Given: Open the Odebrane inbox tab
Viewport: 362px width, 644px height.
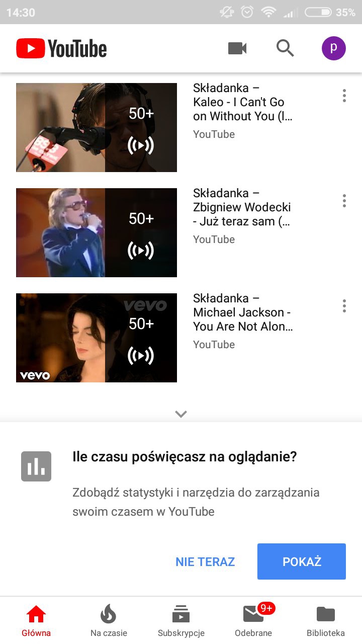Looking at the screenshot, I should pyautogui.click(x=253, y=620).
